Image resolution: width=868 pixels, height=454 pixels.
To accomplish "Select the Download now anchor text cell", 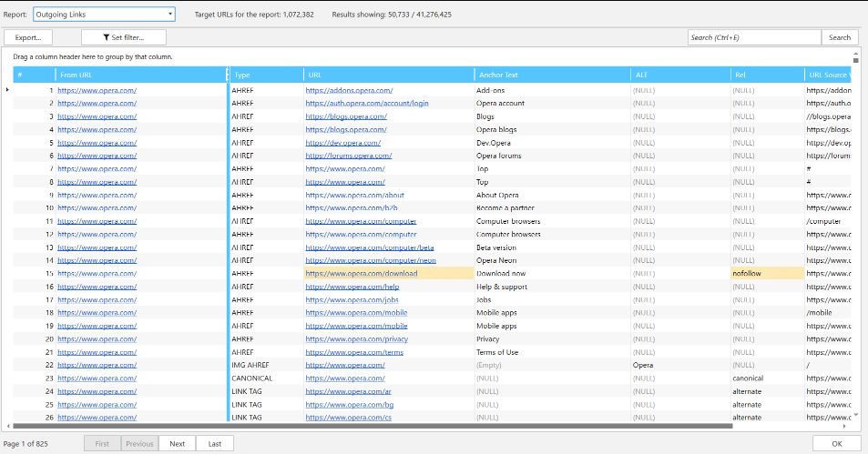I will 553,274.
